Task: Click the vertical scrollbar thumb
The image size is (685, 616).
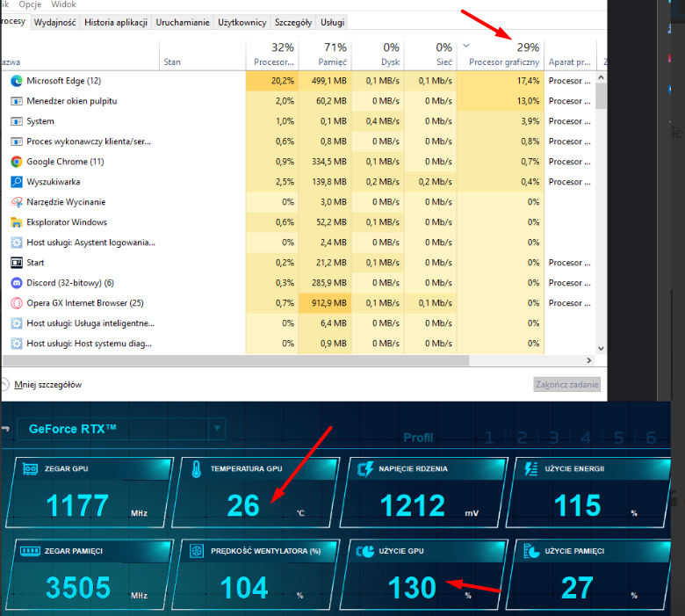Action: point(601,96)
